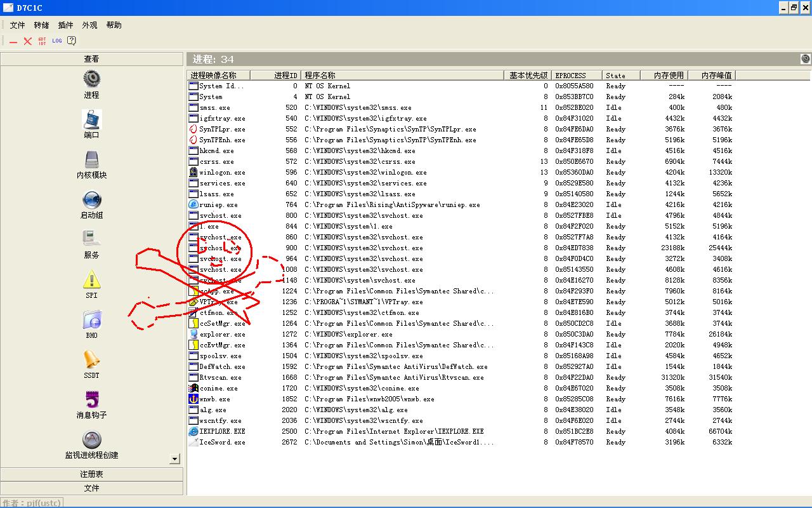This screenshot has width=812, height=508.
Task: Select the alg.exe process name
Action: click(x=213, y=410)
